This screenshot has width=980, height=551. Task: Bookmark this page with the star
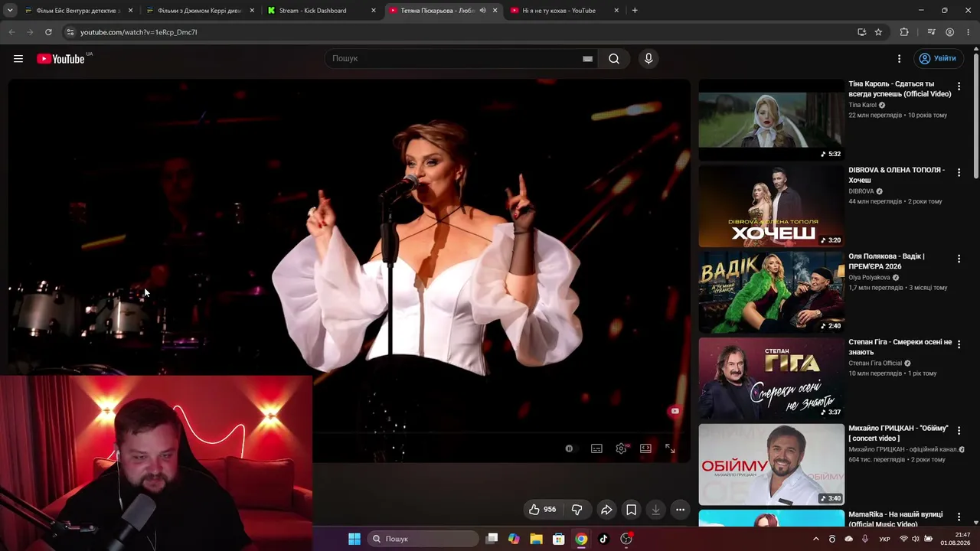[x=878, y=32]
